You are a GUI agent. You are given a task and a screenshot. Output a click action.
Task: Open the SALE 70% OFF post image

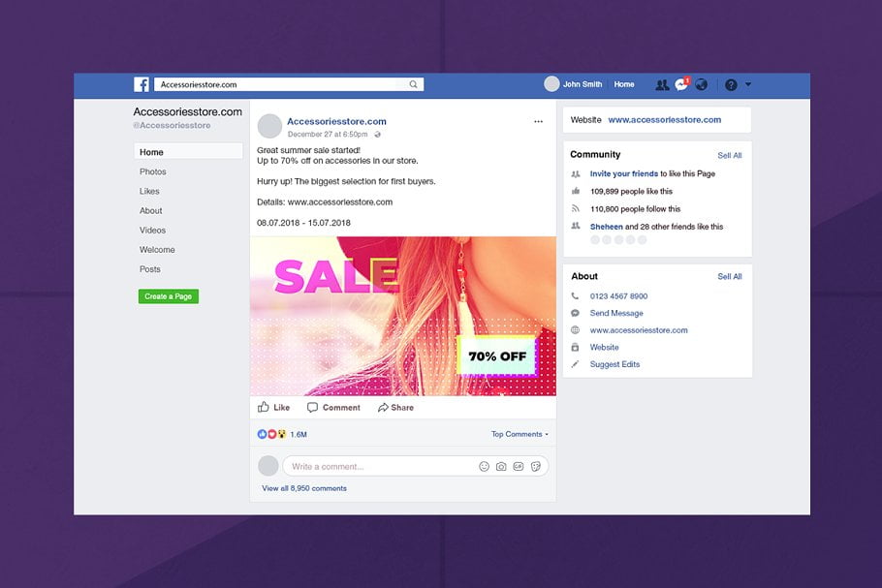(403, 316)
